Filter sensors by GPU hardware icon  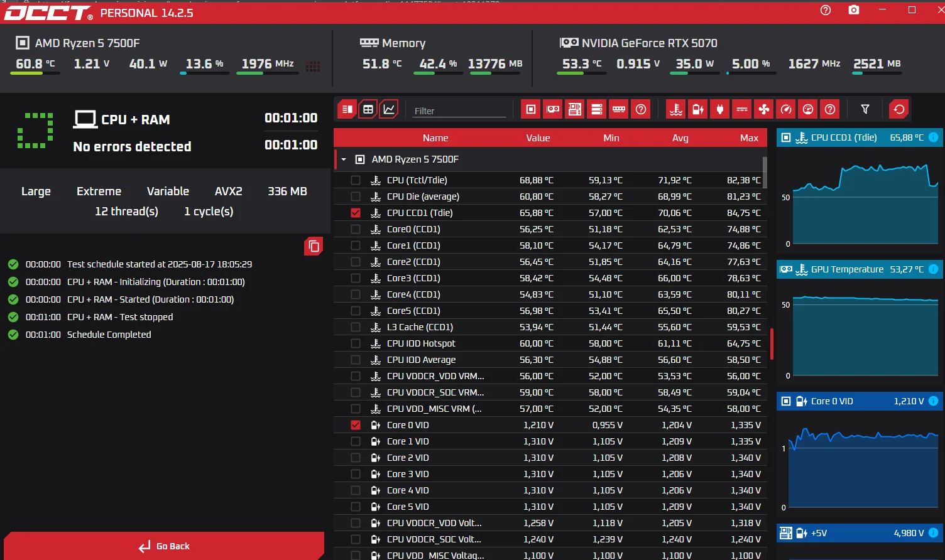(553, 109)
